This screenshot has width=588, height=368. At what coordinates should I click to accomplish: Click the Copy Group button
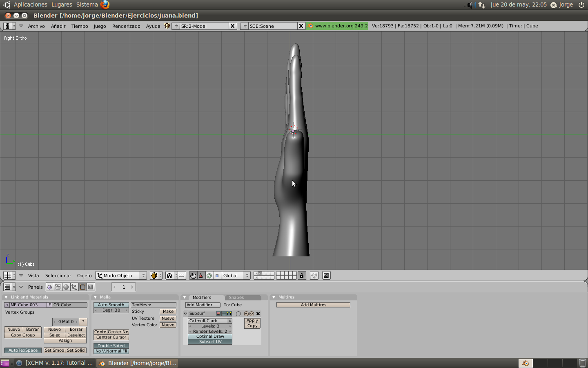23,335
